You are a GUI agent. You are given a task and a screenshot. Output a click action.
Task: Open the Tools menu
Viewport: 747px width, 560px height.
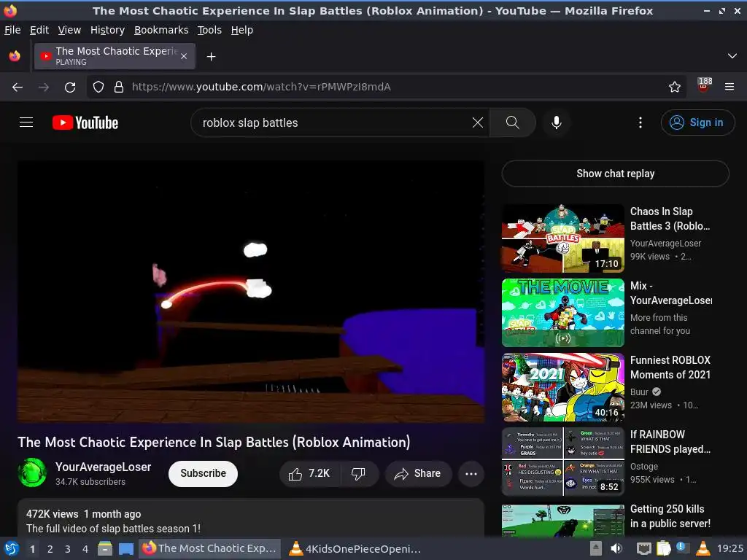point(209,30)
